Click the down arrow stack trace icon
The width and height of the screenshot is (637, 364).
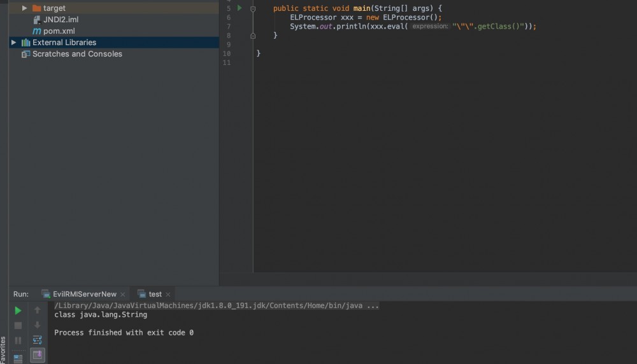38,325
